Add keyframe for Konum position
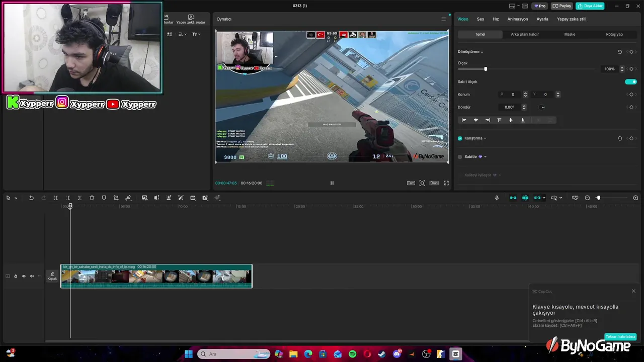 631,95
